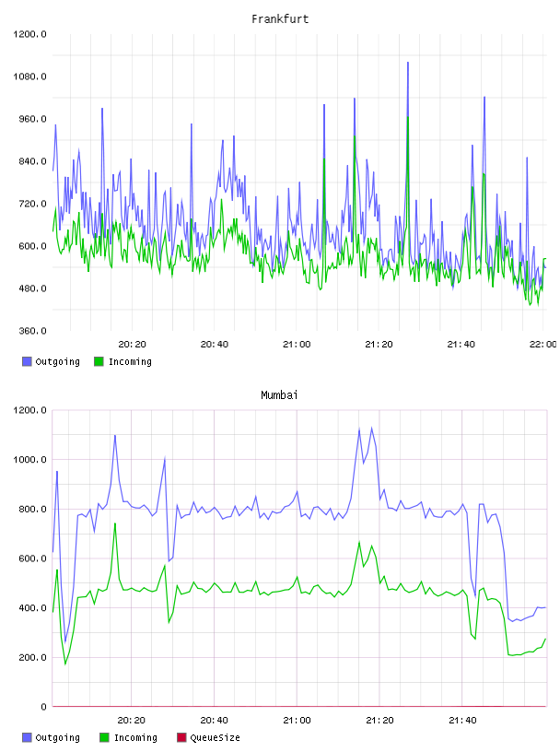The width and height of the screenshot is (560, 752).
Task: Click the 20:40 time label on Mumbai
Action: pyautogui.click(x=215, y=721)
